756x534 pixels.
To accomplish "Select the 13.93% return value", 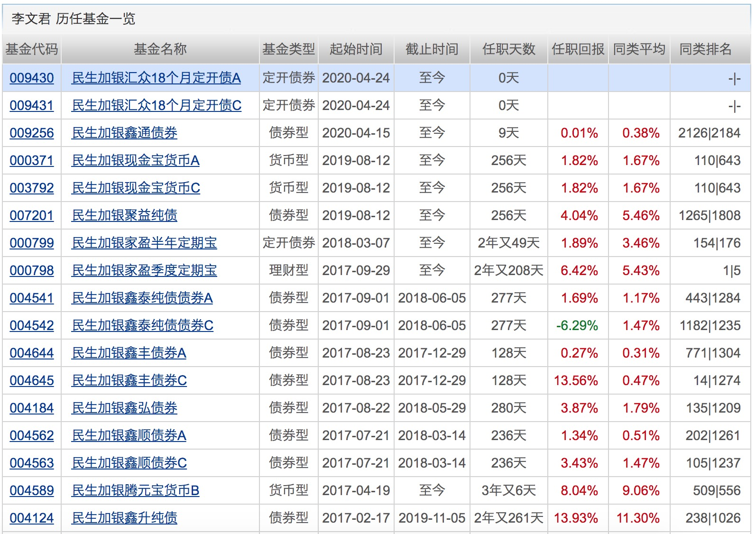I will pyautogui.click(x=576, y=518).
